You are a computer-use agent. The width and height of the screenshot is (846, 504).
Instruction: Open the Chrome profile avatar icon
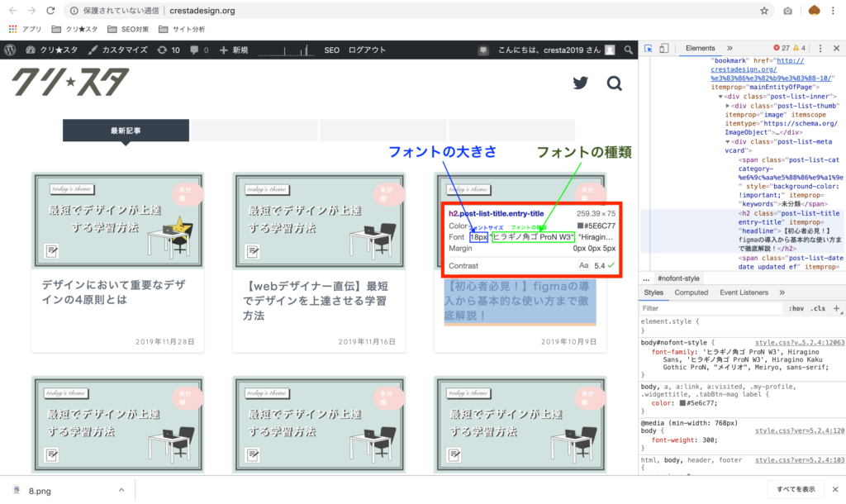[x=814, y=10]
